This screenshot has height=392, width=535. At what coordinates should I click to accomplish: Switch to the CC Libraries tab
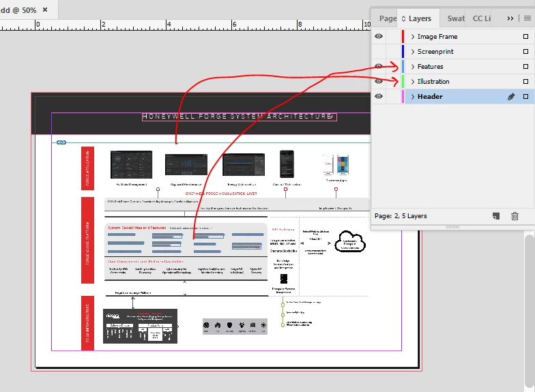point(482,18)
